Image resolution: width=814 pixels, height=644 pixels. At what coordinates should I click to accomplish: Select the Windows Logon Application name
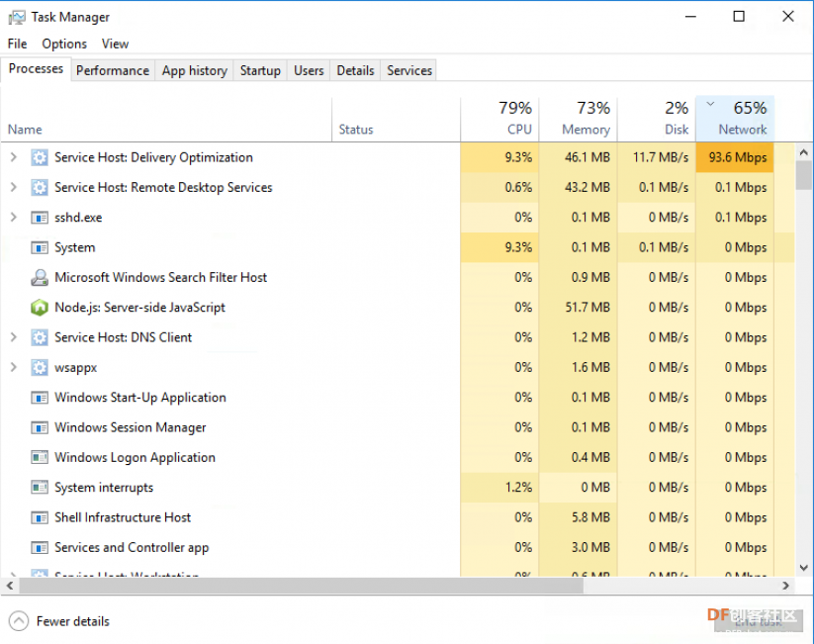[135, 458]
